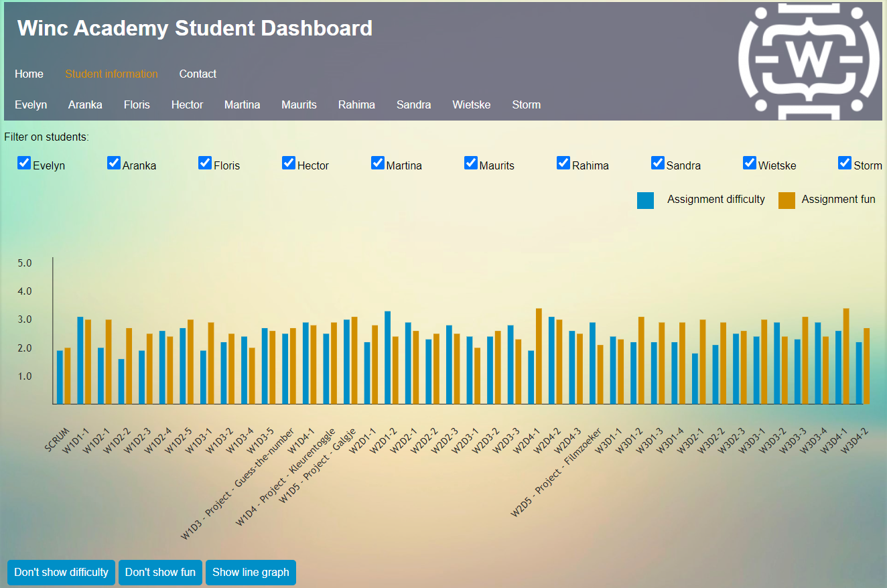The height and width of the screenshot is (588, 887).
Task: Open Martina's student page in navbar
Action: pyautogui.click(x=242, y=104)
